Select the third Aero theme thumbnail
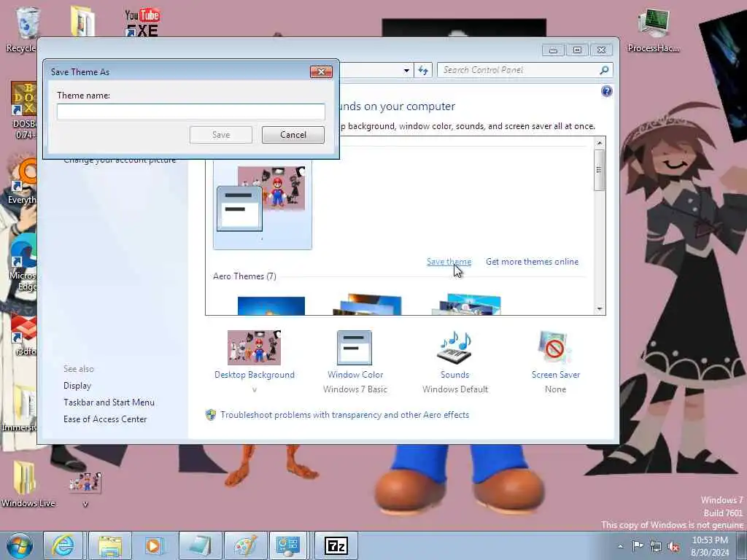The image size is (747, 560). point(466,305)
